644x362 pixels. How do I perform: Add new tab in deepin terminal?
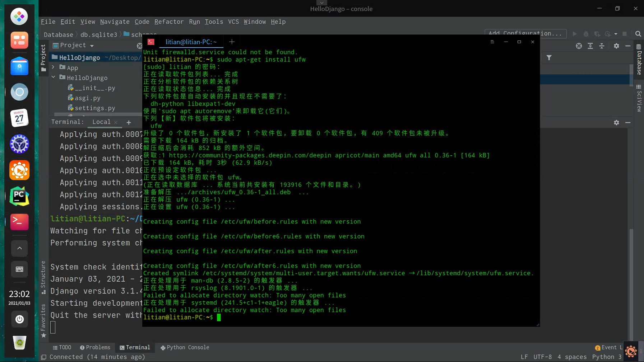click(x=232, y=42)
